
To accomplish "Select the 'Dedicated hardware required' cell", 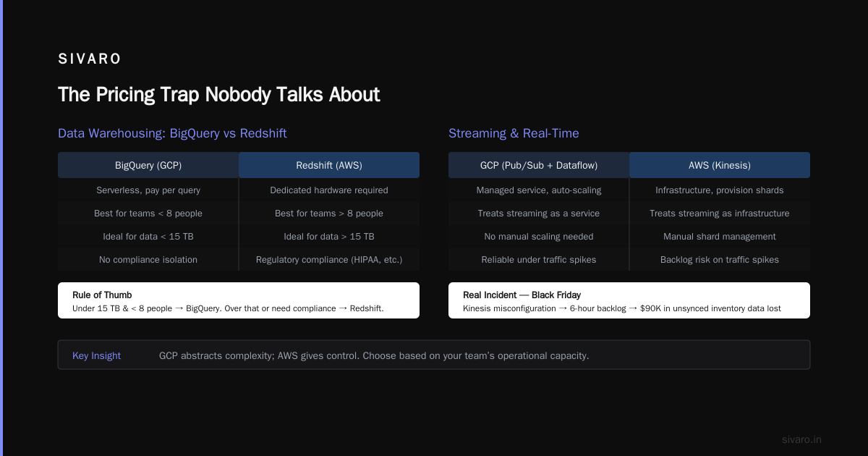I will [329, 190].
